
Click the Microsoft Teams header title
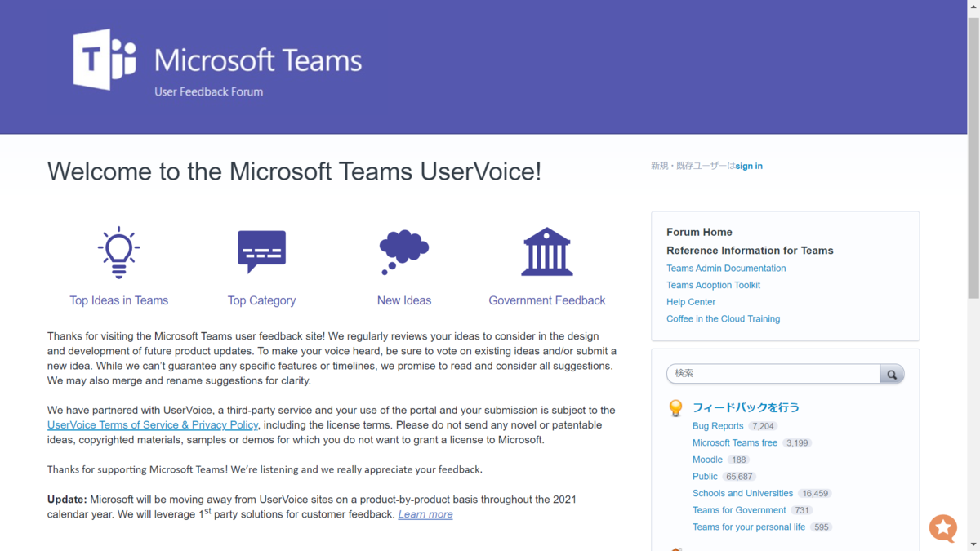(x=258, y=60)
